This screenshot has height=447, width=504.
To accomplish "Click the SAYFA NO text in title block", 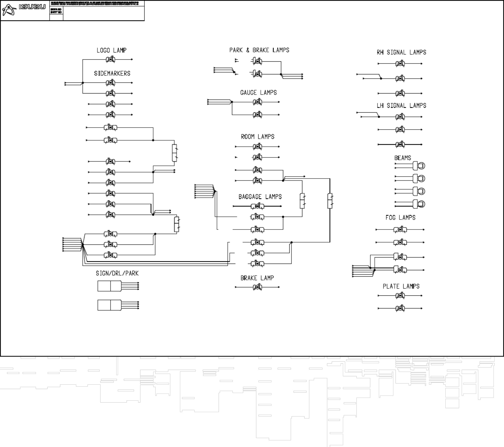I will [56, 9].
